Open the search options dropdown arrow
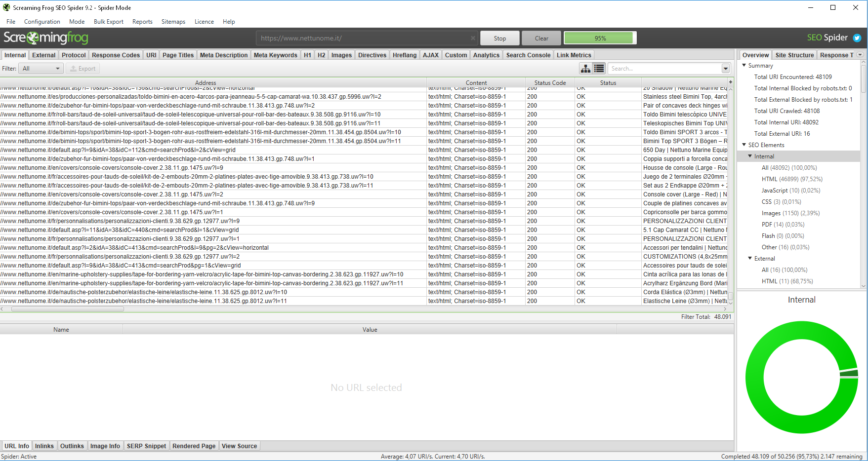Viewport: 868px width, 461px height. (726, 69)
